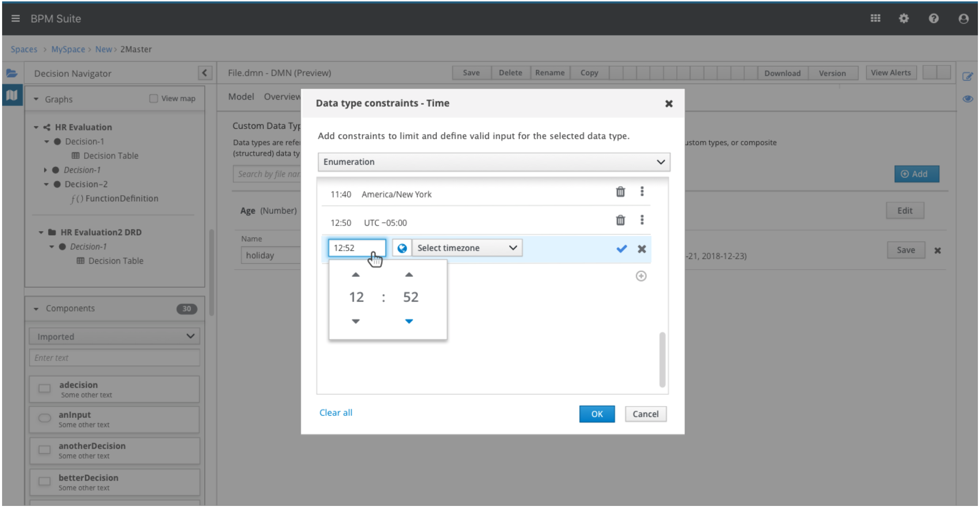Open the Select timezone dropdown
Image resolution: width=980 pixels, height=508 pixels.
point(467,248)
